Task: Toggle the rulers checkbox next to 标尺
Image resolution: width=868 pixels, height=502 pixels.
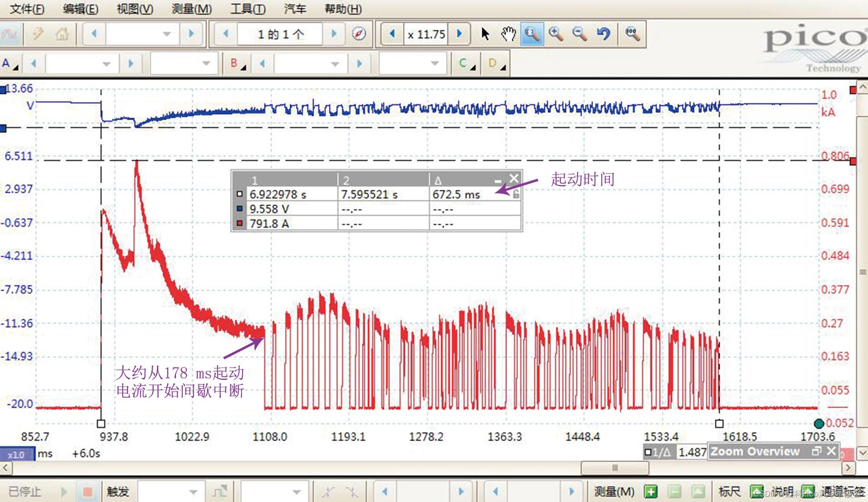Action: tap(756, 491)
